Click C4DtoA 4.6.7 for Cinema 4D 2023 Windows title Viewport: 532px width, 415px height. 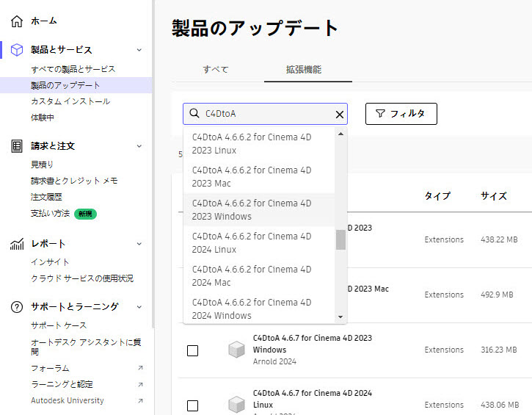tap(312, 344)
